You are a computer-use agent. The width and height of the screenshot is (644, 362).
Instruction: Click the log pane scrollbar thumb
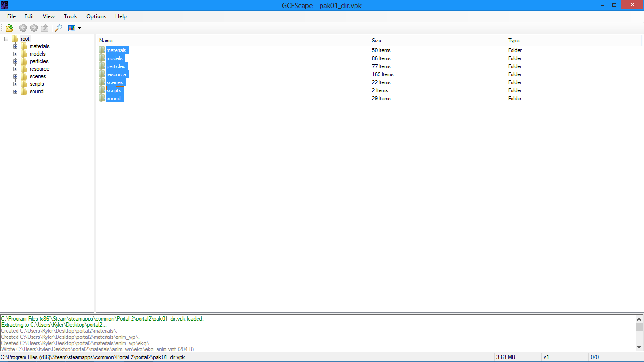(639, 327)
